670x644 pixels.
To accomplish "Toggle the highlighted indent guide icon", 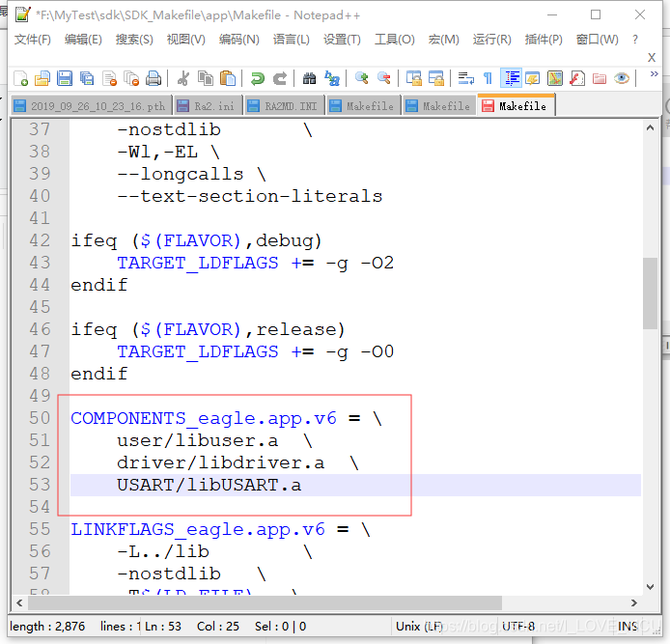I will (x=511, y=78).
